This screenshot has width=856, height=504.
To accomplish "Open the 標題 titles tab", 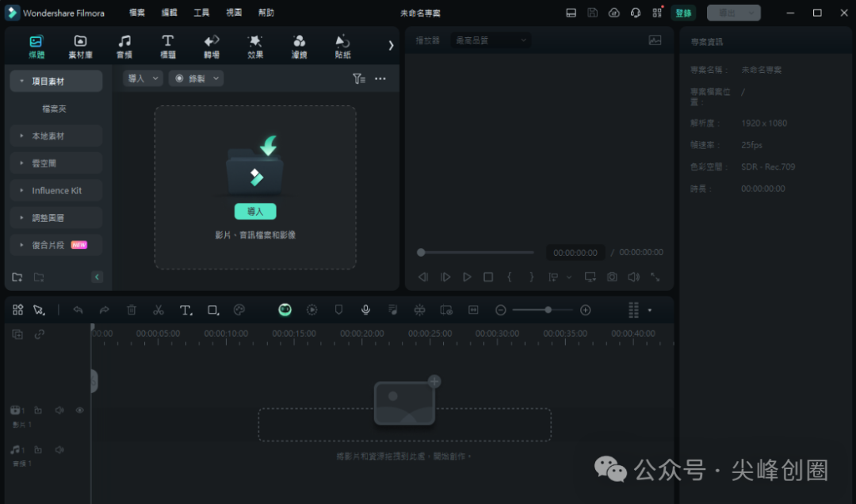I will click(167, 47).
